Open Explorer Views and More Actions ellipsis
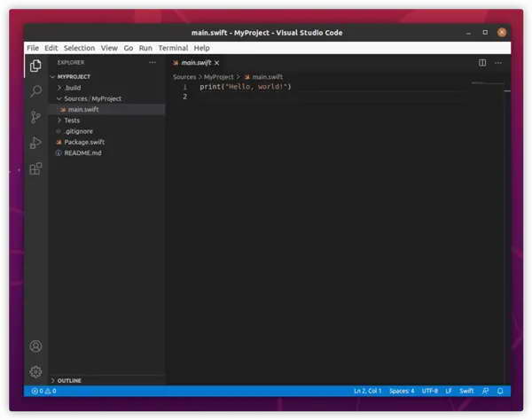This screenshot has height=420, width=532. (x=153, y=62)
